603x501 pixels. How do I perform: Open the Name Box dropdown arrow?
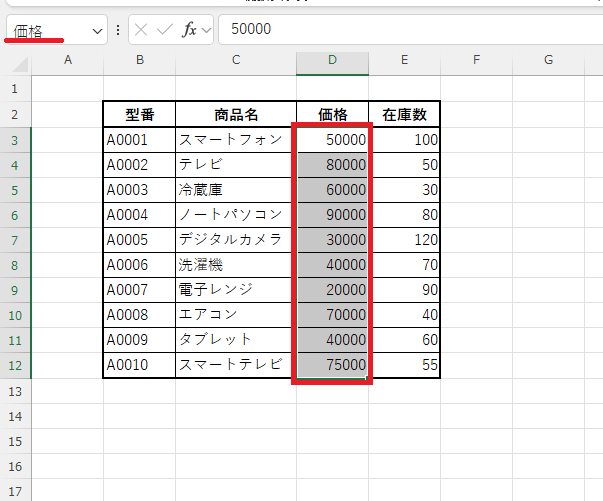[97, 31]
